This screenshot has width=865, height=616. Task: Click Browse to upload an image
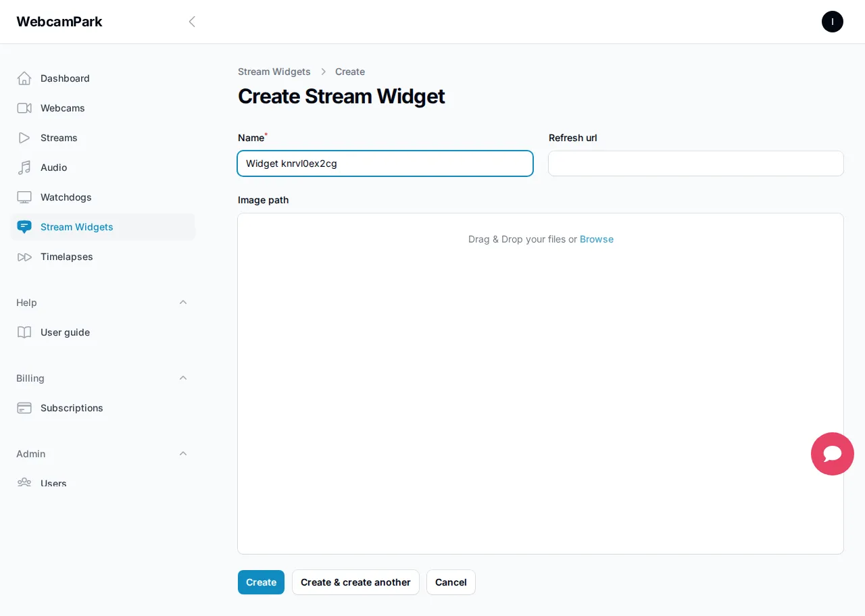click(597, 239)
